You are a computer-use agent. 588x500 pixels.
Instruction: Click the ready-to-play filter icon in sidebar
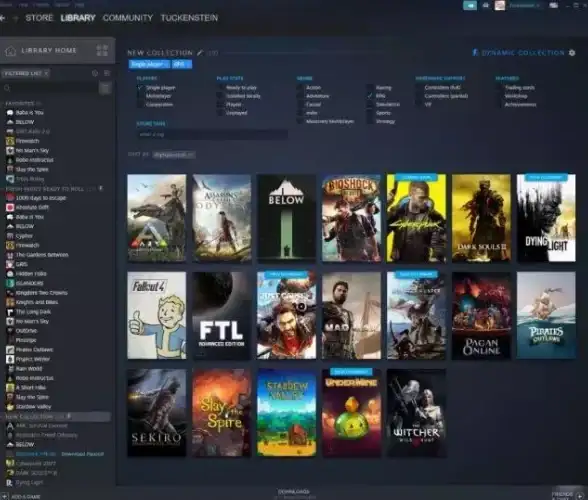click(107, 73)
